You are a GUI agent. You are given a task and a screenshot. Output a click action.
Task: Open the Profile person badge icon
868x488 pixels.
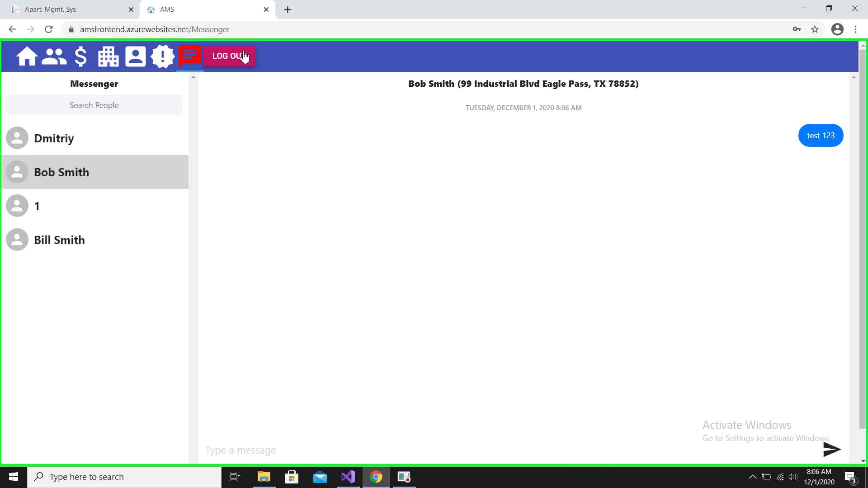pos(136,56)
